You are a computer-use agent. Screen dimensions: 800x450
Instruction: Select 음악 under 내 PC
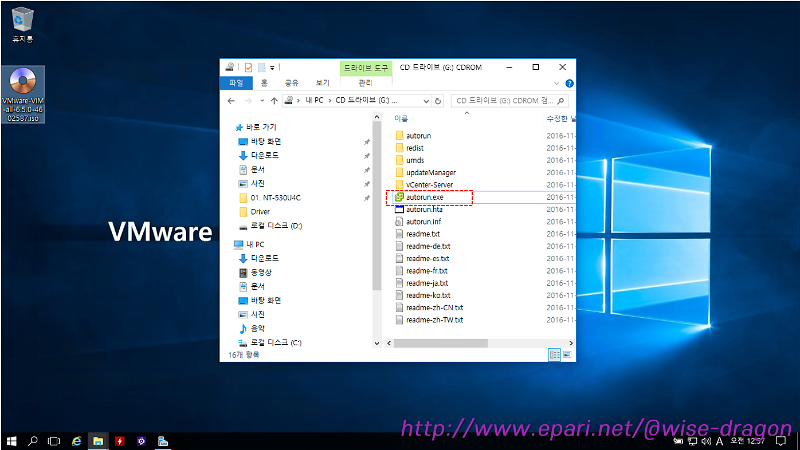257,329
